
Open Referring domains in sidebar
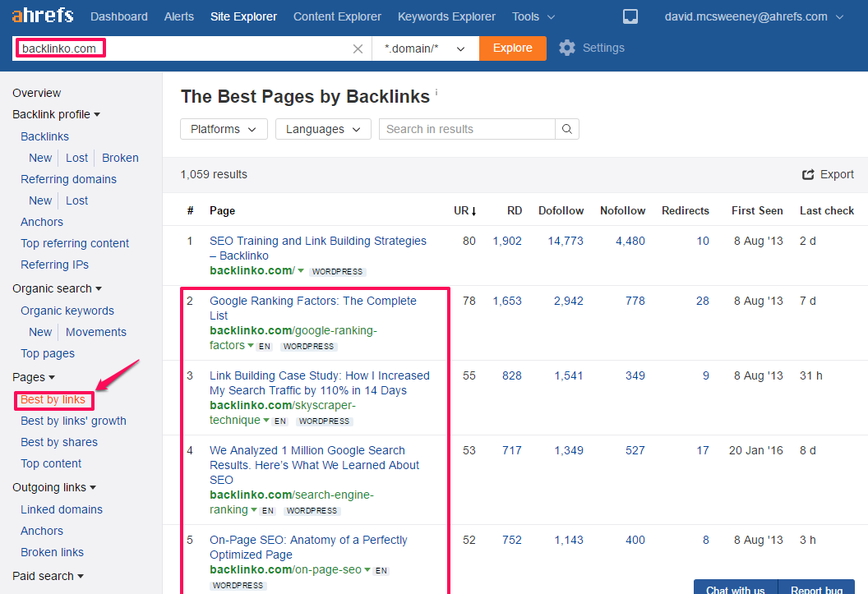pyautogui.click(x=69, y=179)
